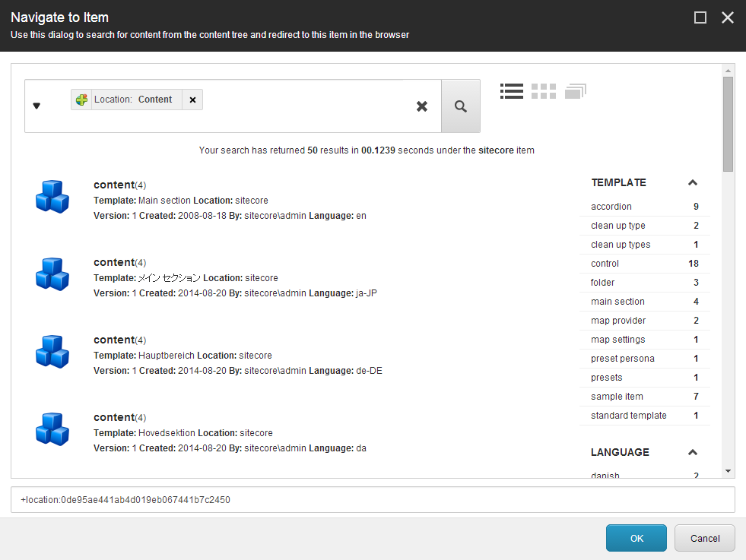The image size is (746, 560).
Task: Open the first content result title (en)
Action: (113, 185)
